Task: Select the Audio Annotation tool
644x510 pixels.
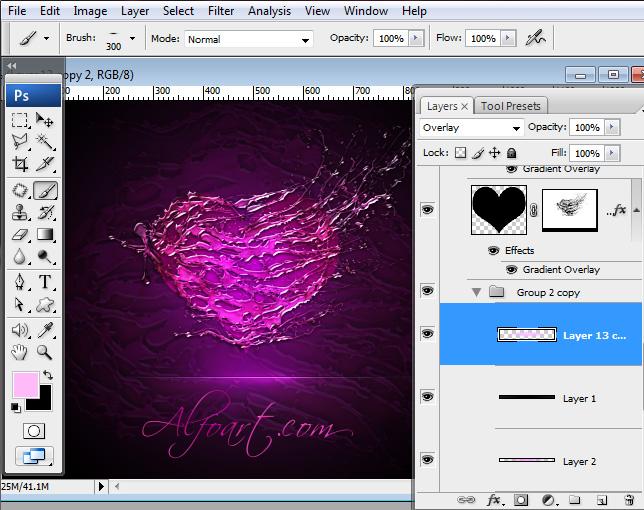Action: [20, 330]
